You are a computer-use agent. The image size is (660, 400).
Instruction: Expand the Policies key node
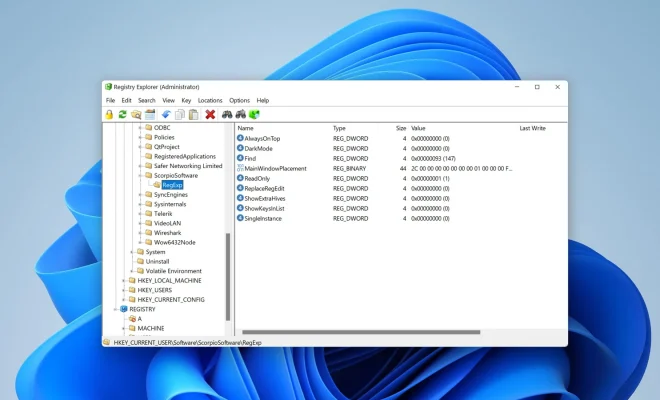pyautogui.click(x=140, y=137)
